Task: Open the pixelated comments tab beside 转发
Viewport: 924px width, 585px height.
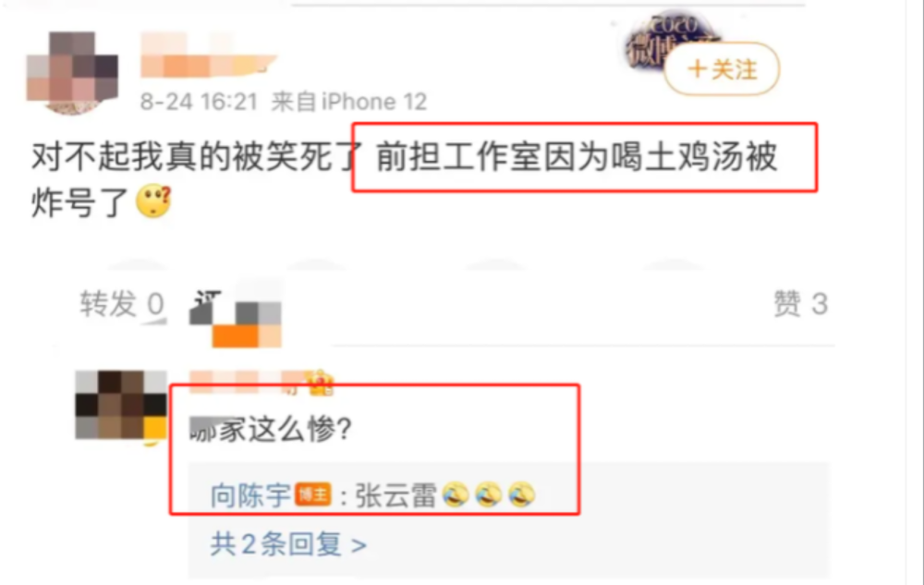Action: click(235, 318)
